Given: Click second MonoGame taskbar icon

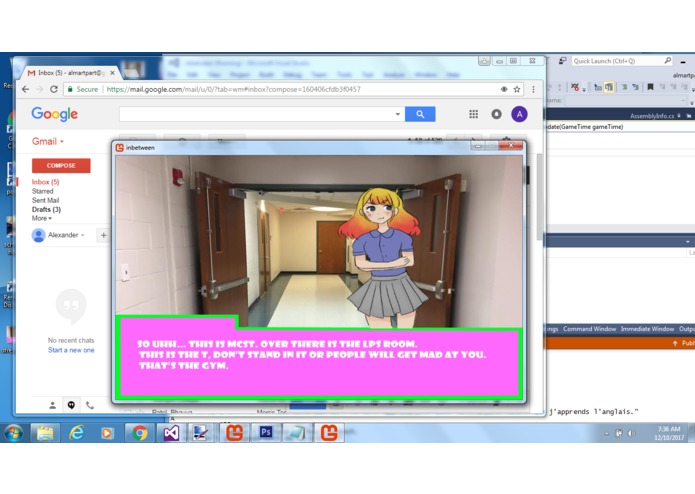Looking at the screenshot, I should pyautogui.click(x=329, y=432).
